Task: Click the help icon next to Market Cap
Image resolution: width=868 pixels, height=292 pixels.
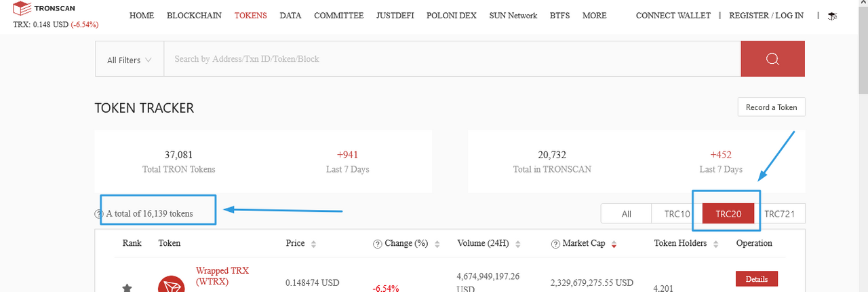Action: [x=556, y=244]
